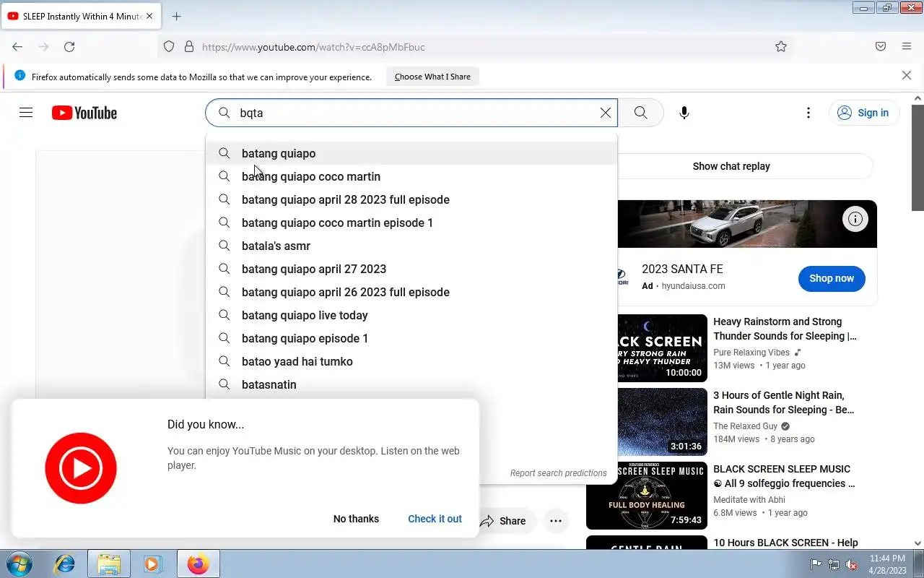Click Show chat replay button
This screenshot has width=924, height=578.
point(731,166)
